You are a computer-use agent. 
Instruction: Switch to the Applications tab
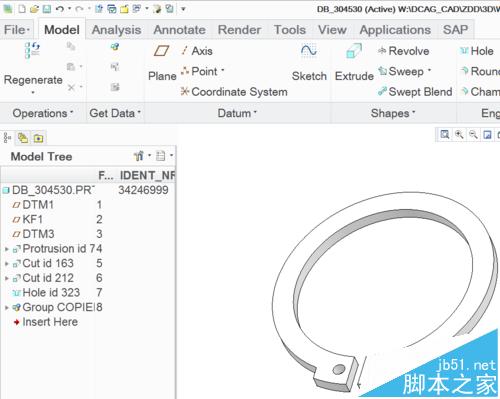tap(395, 30)
